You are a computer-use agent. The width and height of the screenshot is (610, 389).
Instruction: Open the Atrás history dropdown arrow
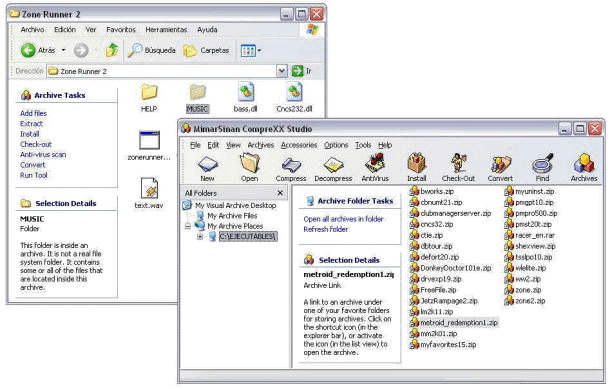(x=63, y=50)
